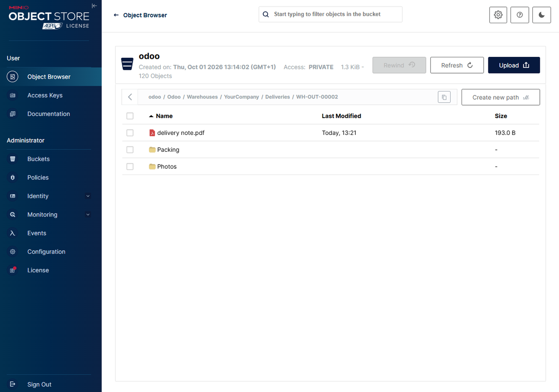Click the Rewind button
Image resolution: width=559 pixels, height=392 pixels.
pos(399,65)
